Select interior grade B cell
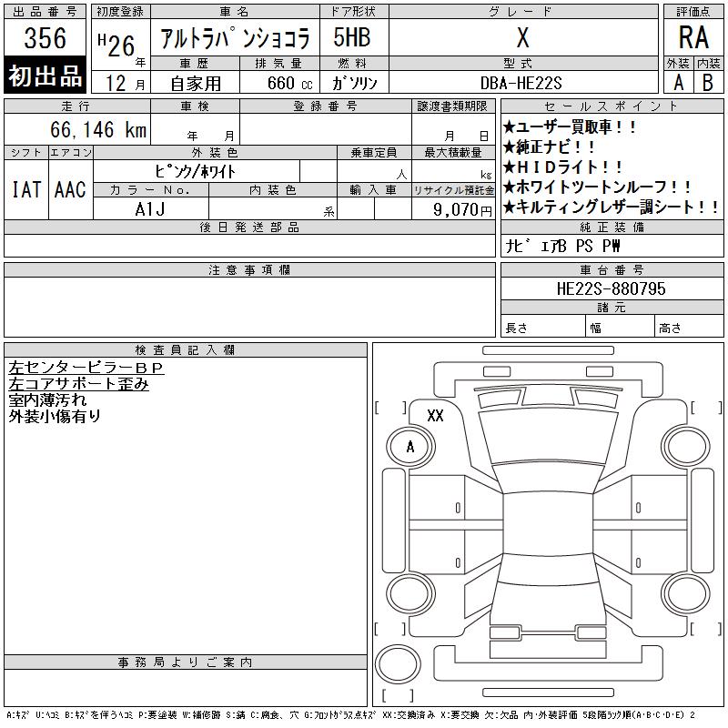 point(708,82)
